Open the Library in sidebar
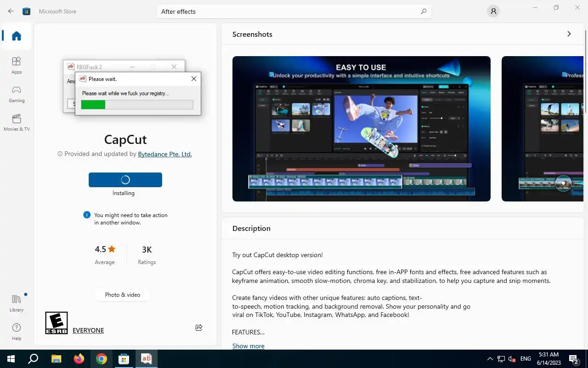The width and height of the screenshot is (588, 368). pos(17,303)
